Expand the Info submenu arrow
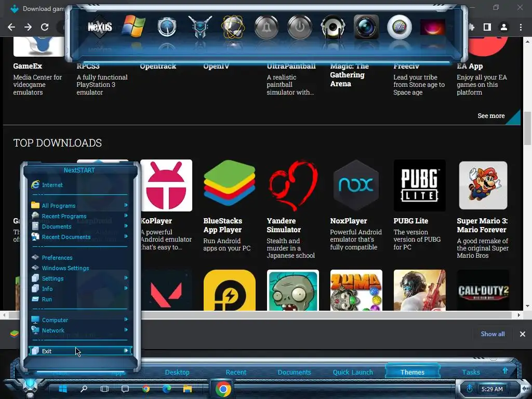Image resolution: width=532 pixels, height=399 pixels. (126, 288)
